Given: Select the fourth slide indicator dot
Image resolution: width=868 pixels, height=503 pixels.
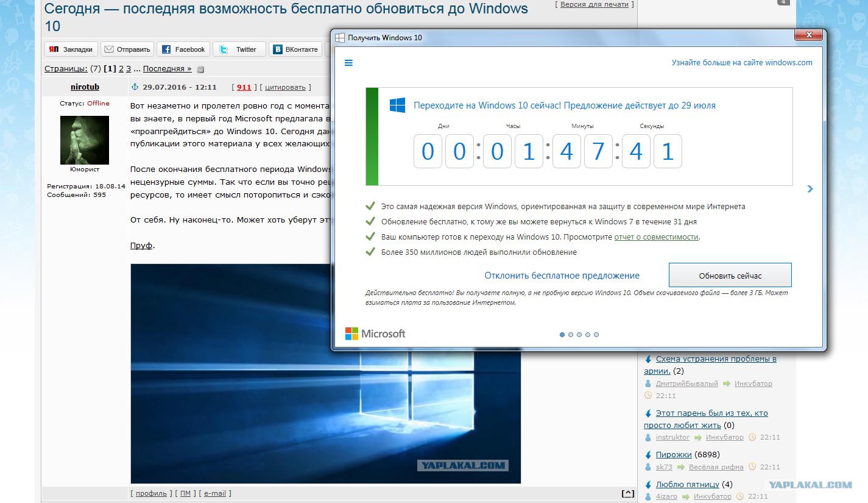Looking at the screenshot, I should [588, 335].
